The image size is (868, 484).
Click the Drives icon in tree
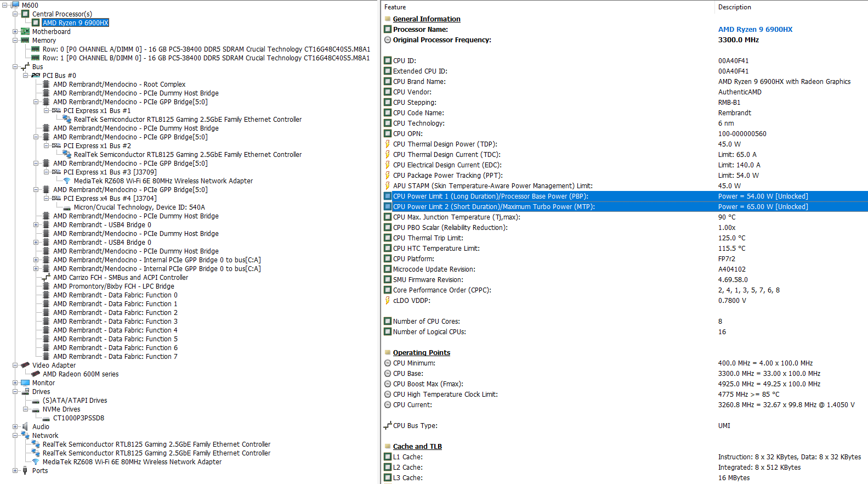point(25,391)
